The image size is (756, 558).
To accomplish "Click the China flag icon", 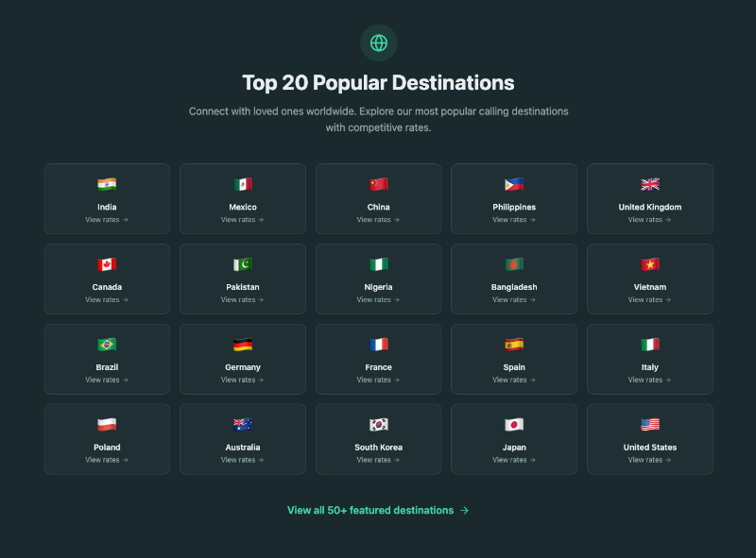I will (x=378, y=184).
